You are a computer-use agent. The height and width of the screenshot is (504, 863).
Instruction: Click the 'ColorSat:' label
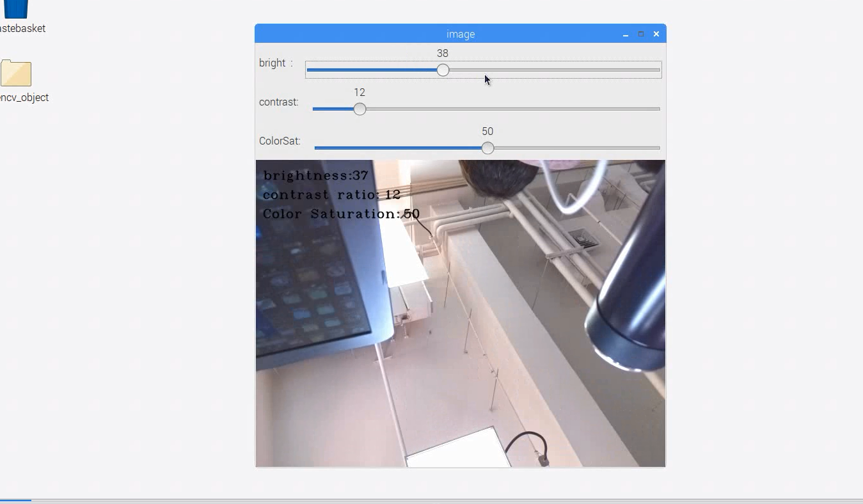tap(280, 141)
